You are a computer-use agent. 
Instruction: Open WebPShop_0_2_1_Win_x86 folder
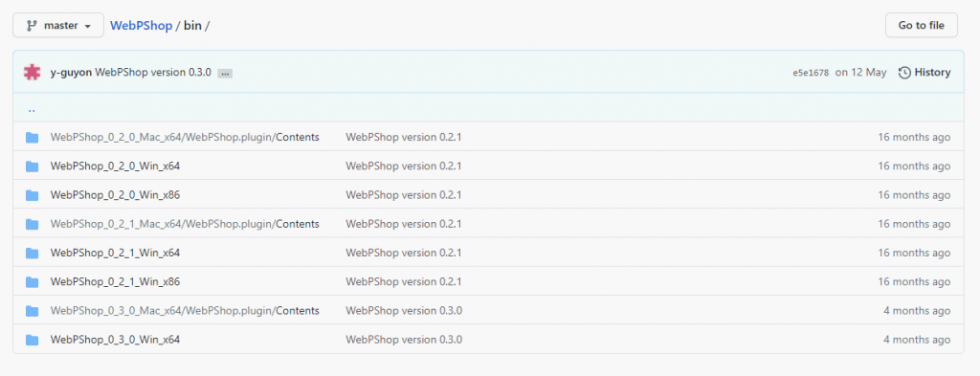(115, 281)
